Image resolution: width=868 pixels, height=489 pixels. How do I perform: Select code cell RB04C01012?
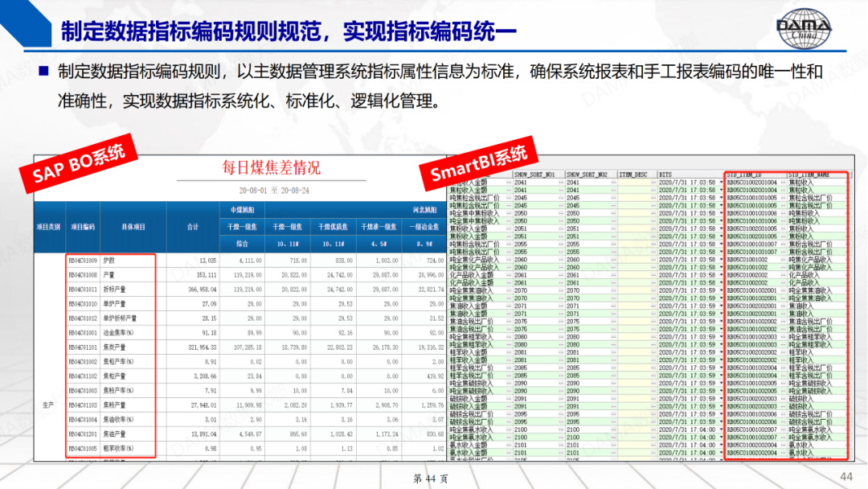pos(83,318)
